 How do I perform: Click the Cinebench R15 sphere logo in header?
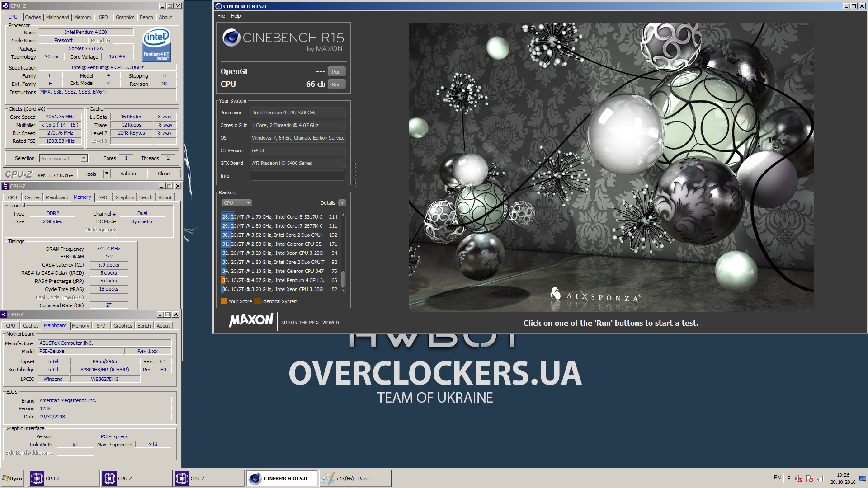coord(231,38)
